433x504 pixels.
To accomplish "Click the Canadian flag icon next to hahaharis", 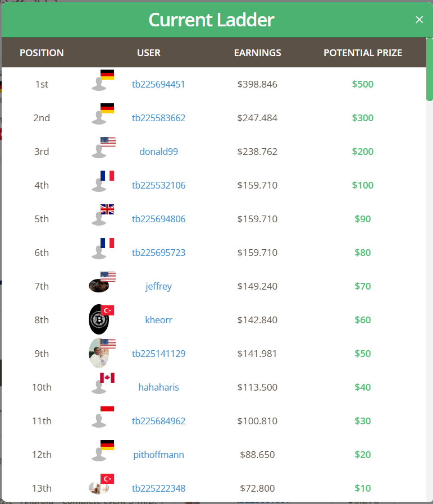I will 107,378.
